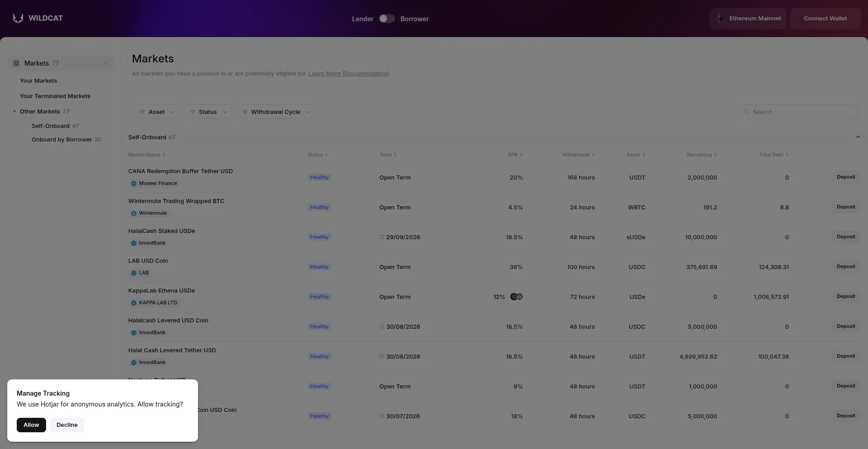This screenshot has height=449, width=868.
Task: Deposit into KappaLab Ethena USDe market
Action: 846,297
